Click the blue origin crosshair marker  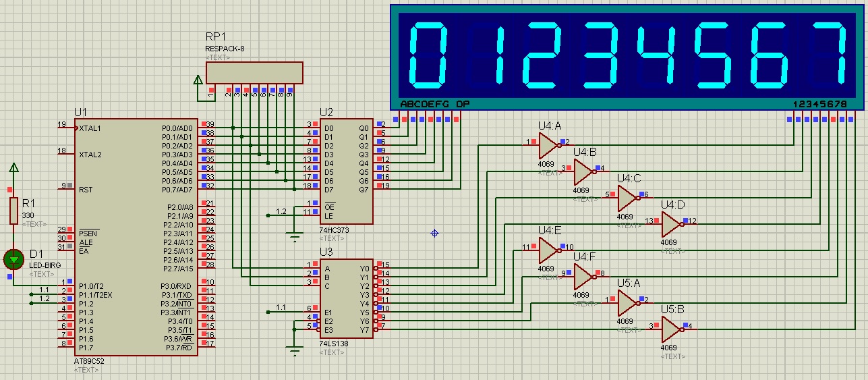coord(435,233)
